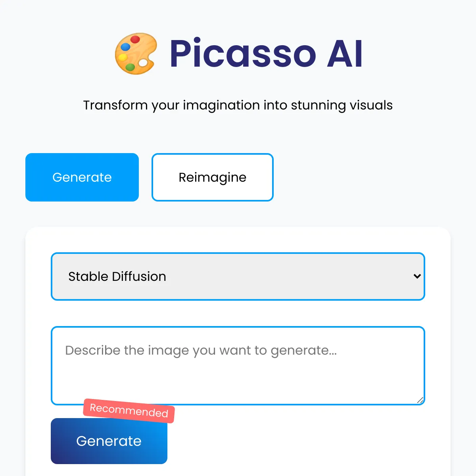This screenshot has height=476, width=476.
Task: Click the 'AI' letters in the title
Action: (345, 54)
